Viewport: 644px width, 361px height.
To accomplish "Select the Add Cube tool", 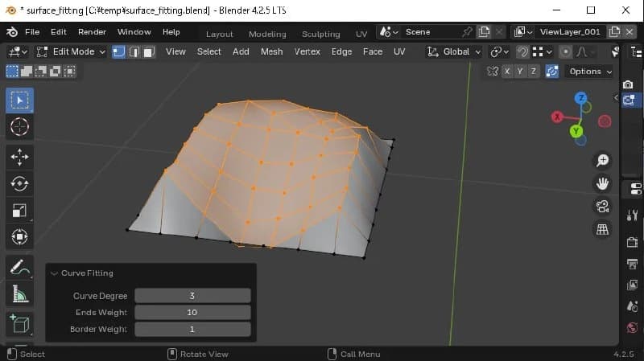I will point(19,324).
